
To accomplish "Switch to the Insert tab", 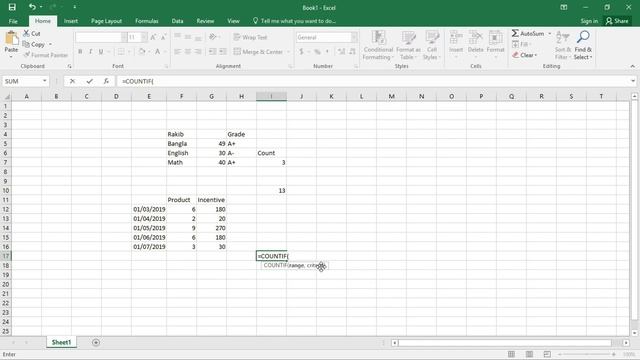I will (x=71, y=21).
